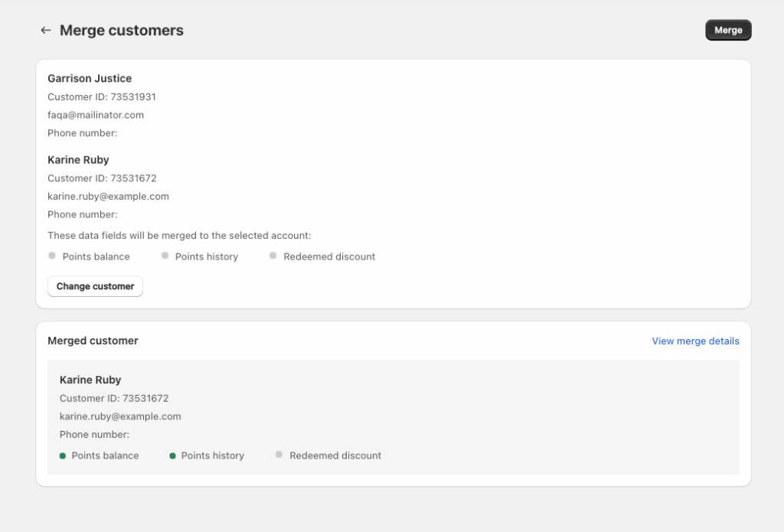Select Karine Ruby name in the Merged customer panel

point(90,380)
